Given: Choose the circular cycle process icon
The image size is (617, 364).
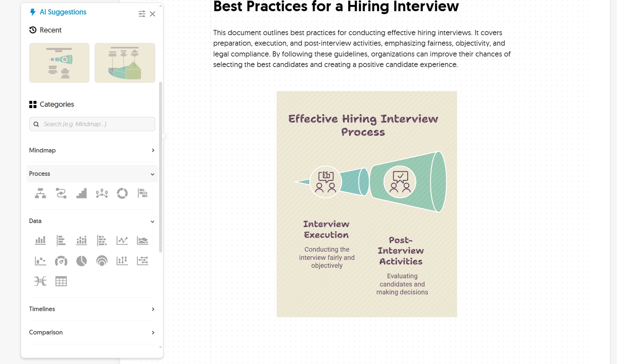Looking at the screenshot, I should (x=122, y=193).
